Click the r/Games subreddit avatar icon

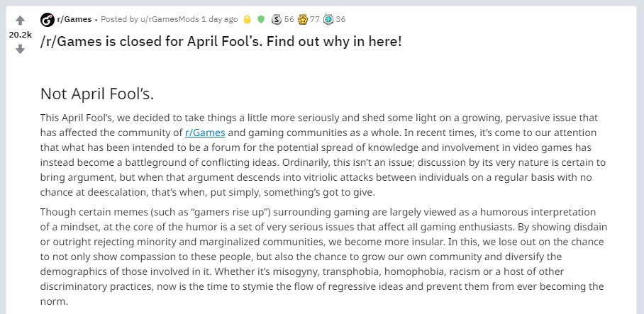(x=48, y=20)
